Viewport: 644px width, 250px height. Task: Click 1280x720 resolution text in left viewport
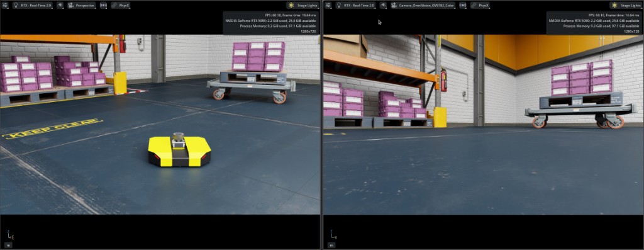309,31
